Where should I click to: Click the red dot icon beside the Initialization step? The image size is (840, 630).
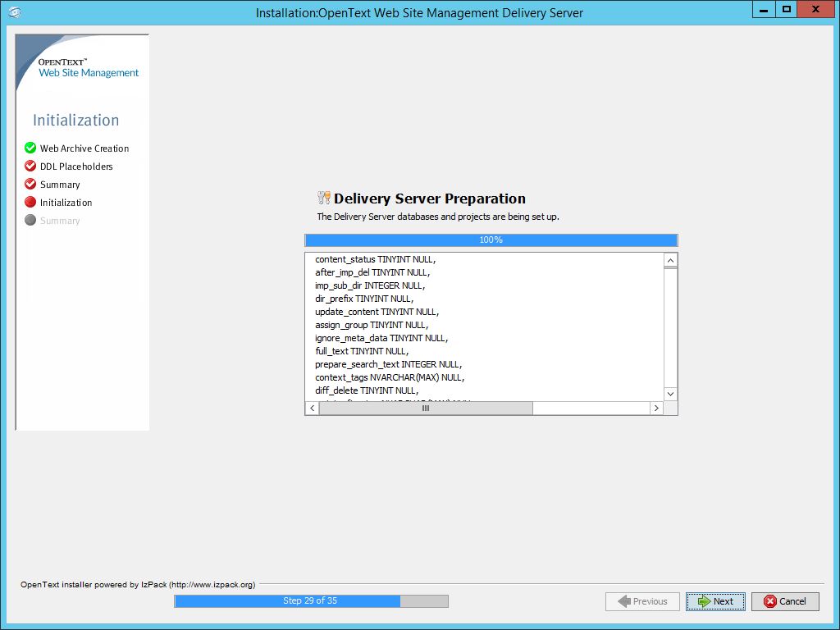click(30, 202)
